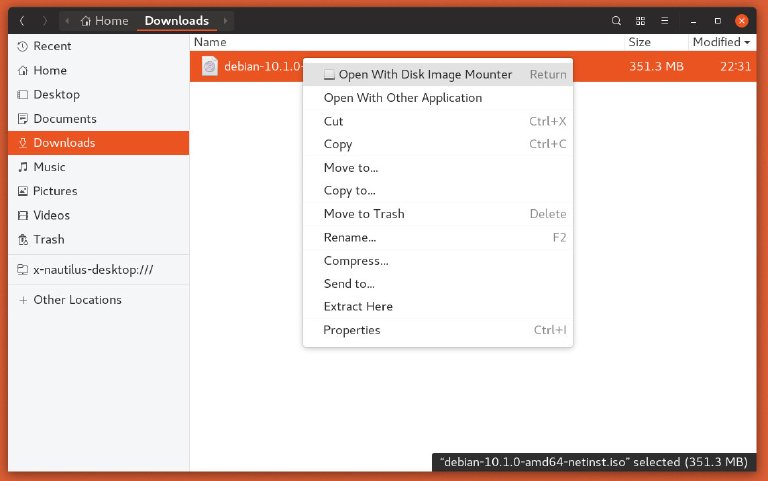768x481 pixels.
Task: Click the Home path bar button
Action: (x=104, y=20)
